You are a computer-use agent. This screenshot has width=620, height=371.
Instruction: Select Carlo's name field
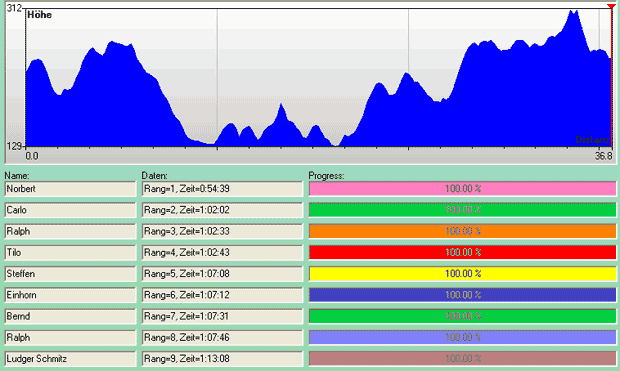(70, 210)
